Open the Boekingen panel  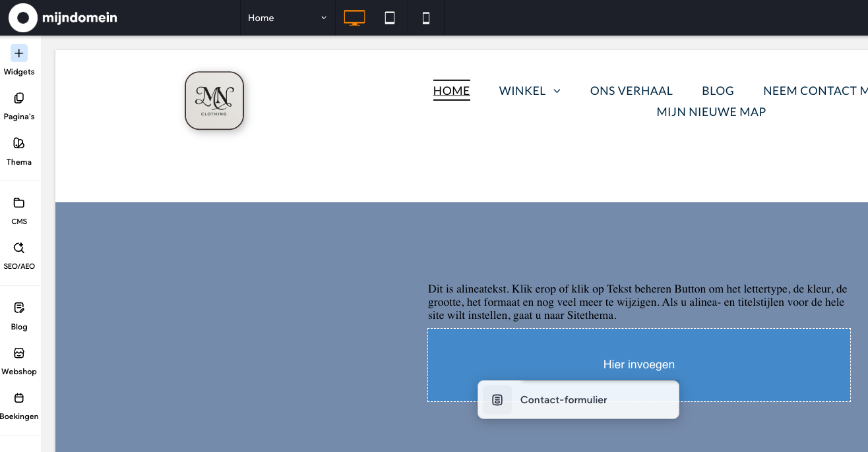point(19,405)
